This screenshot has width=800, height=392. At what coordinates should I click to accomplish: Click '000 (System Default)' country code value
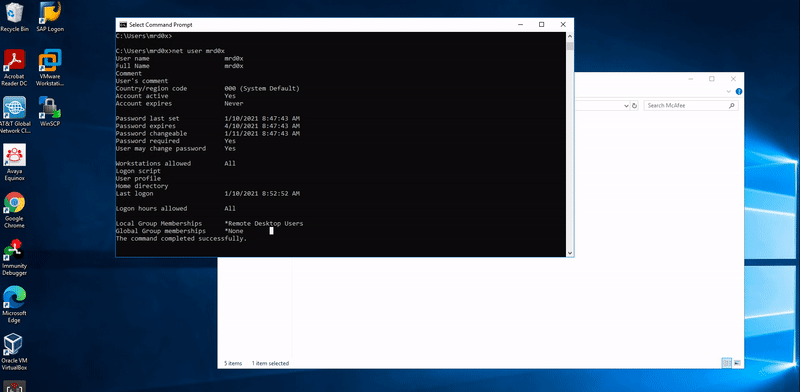(262, 88)
